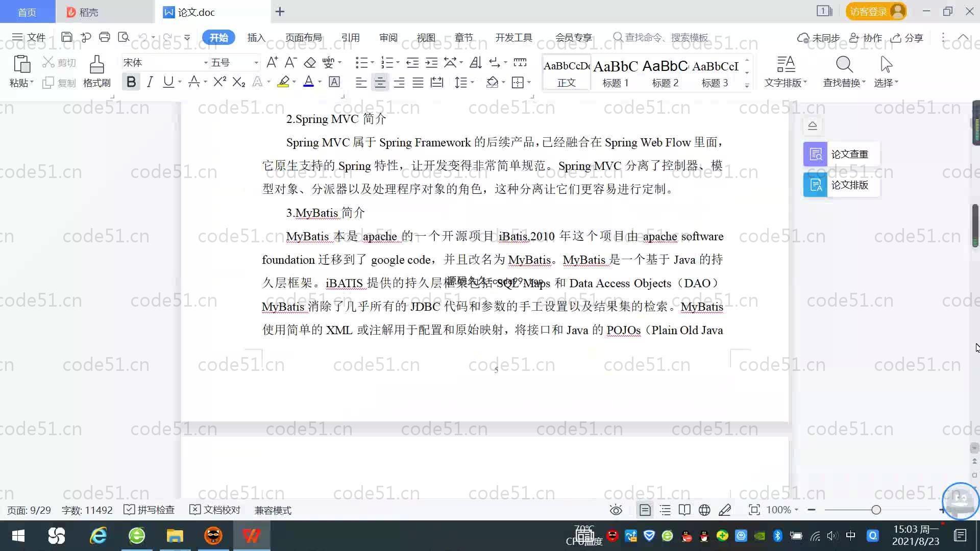Click the Paste clipboard icon
The image size is (980, 551).
click(x=21, y=64)
